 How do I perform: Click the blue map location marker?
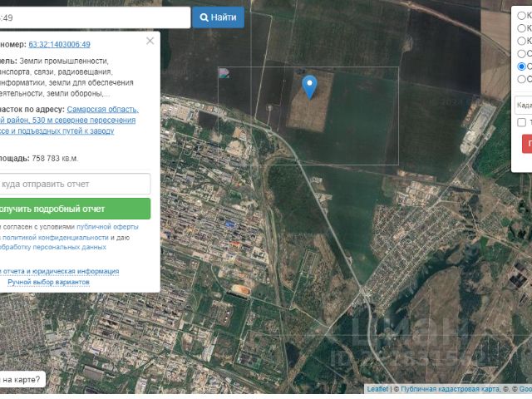(309, 86)
